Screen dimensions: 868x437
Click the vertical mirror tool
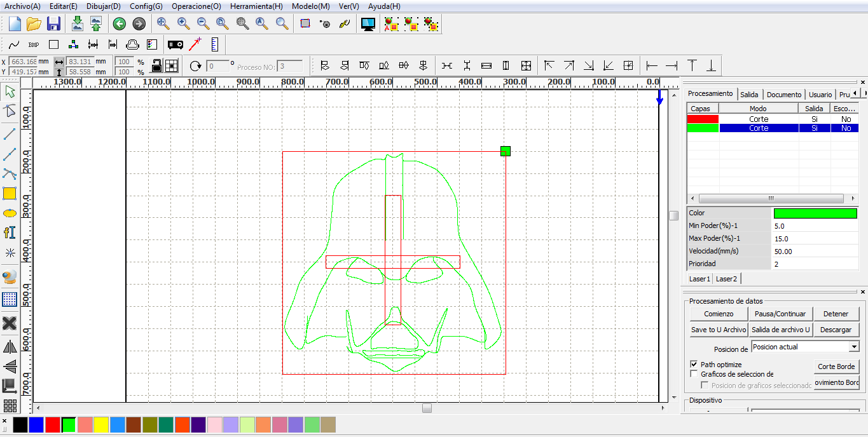click(x=10, y=366)
